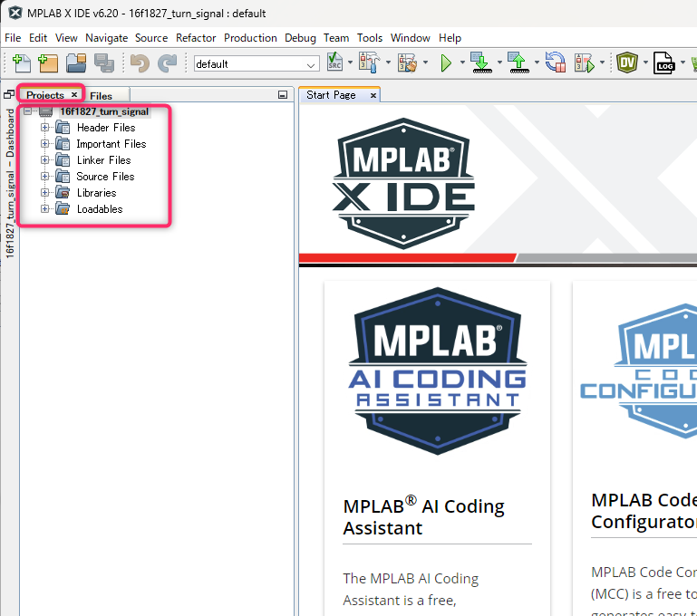Open the View menu

pos(66,38)
